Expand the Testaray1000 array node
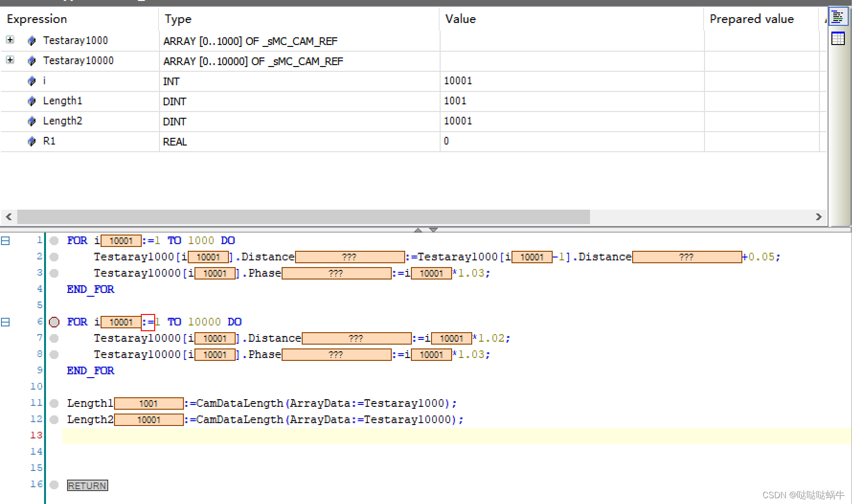Screen dimensions: 852x504 (9, 40)
